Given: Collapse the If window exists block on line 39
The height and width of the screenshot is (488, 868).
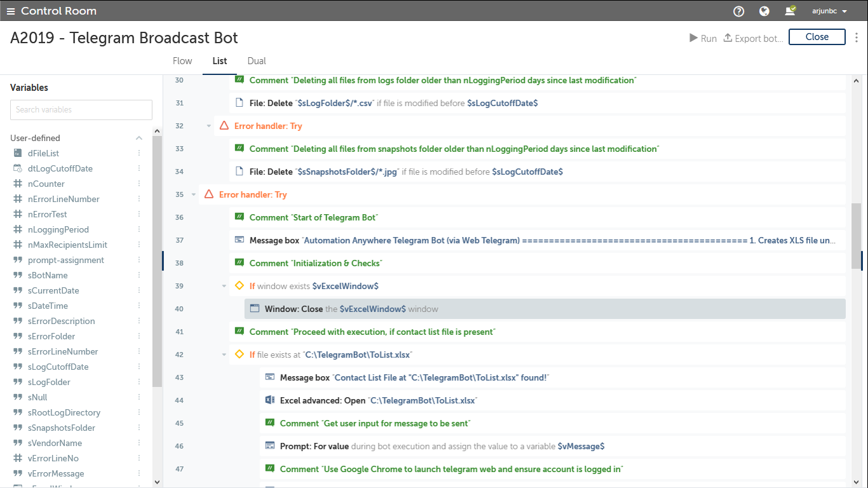Looking at the screenshot, I should 224,286.
